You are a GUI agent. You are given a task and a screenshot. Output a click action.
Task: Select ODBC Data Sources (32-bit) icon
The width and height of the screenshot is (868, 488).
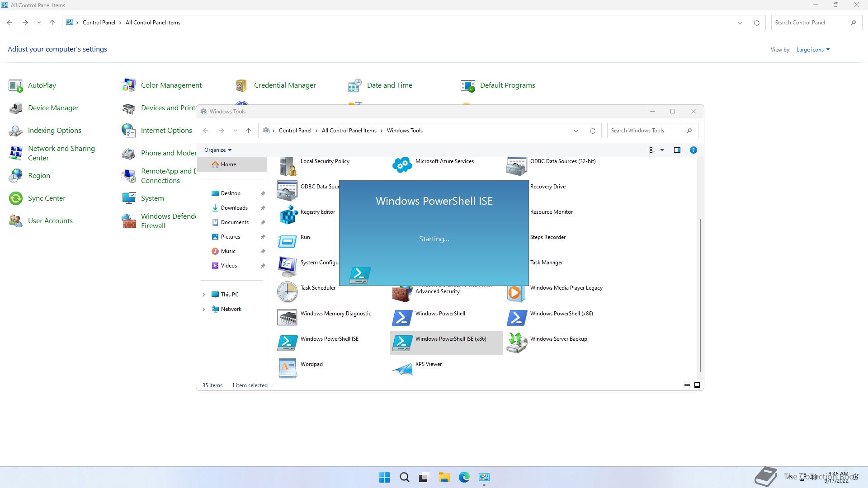point(517,166)
